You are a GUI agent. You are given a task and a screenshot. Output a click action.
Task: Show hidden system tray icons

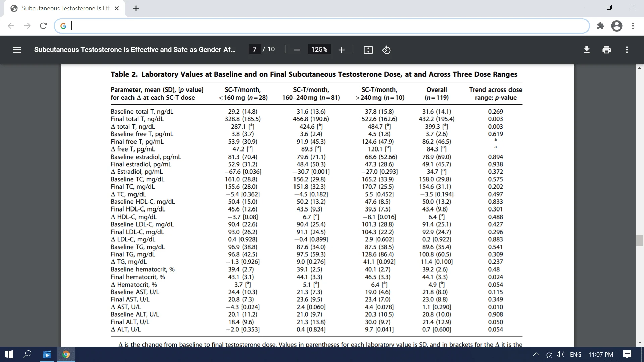coord(536,354)
